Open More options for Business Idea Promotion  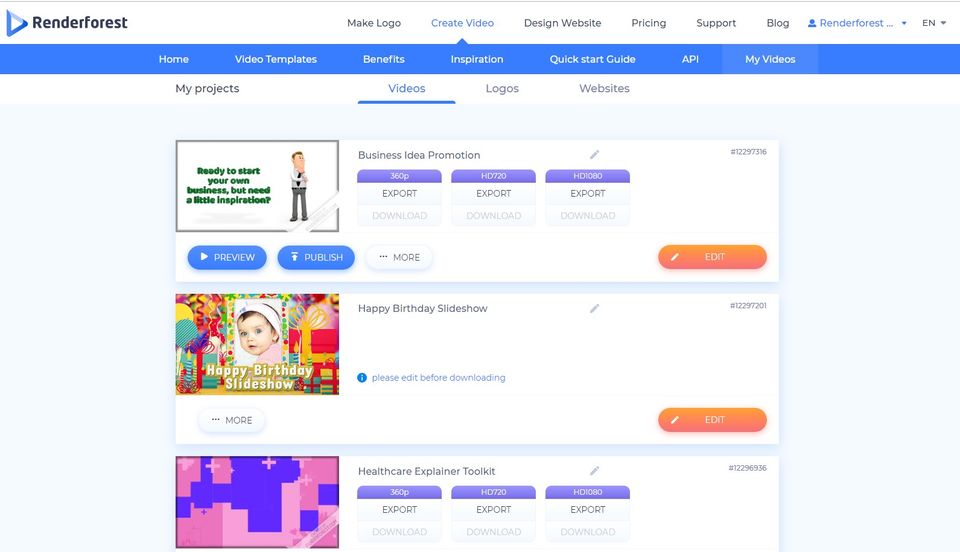399,258
